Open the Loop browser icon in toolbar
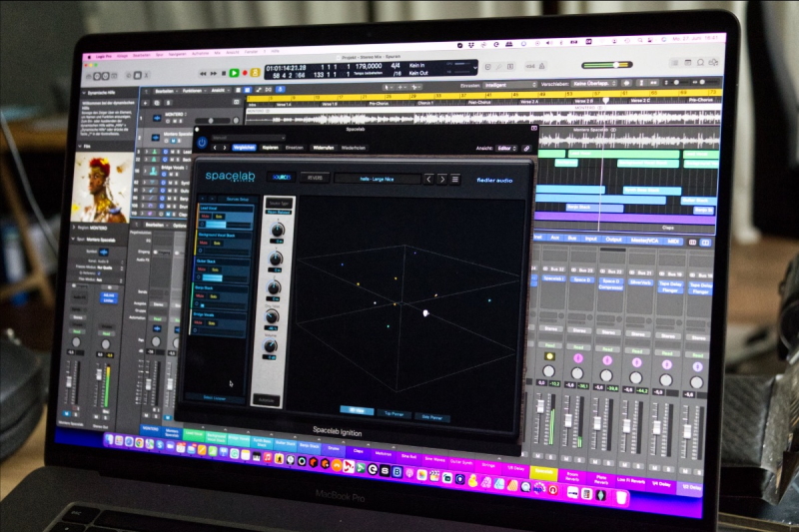The width and height of the screenshot is (799, 532). point(701,62)
